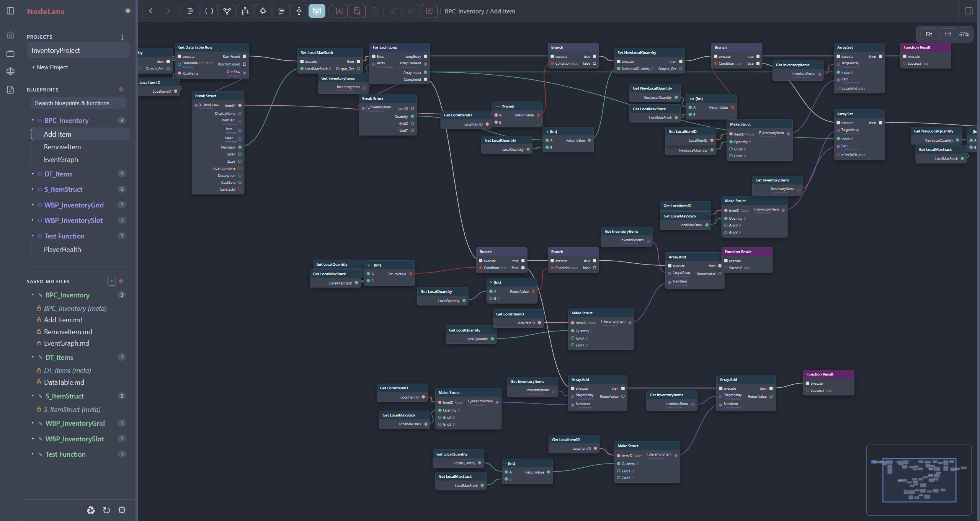Screen dimensions: 980x521
Task: Click the 1:1 zoom button
Action: tap(948, 34)
